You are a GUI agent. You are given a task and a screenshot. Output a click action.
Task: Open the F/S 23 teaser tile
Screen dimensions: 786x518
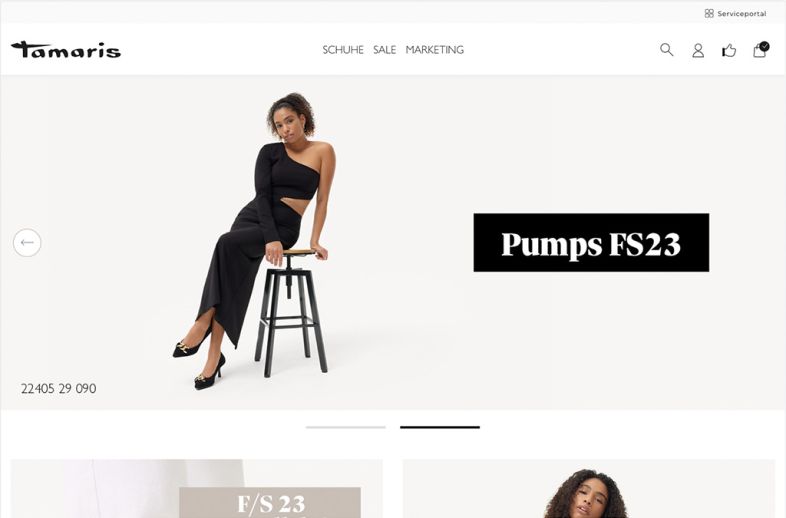[196, 488]
